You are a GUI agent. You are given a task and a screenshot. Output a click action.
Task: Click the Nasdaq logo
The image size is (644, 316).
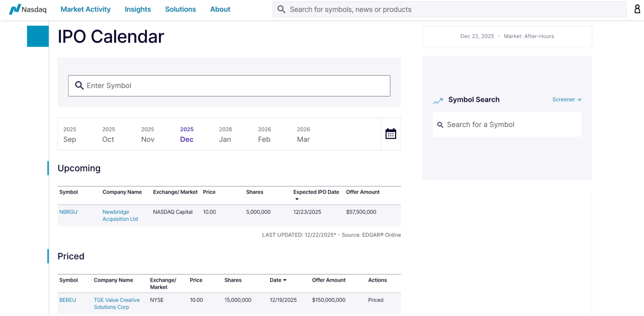(x=28, y=9)
